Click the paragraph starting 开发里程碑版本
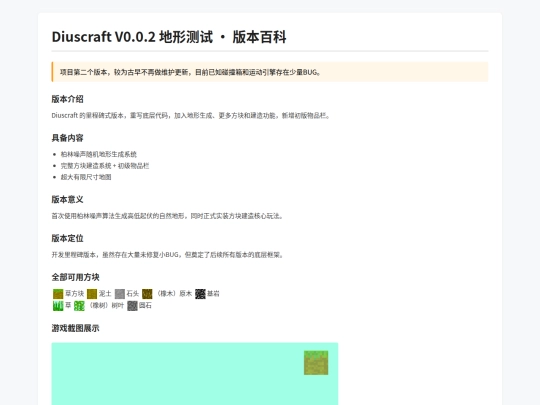This screenshot has height=405, width=540. 168,255
